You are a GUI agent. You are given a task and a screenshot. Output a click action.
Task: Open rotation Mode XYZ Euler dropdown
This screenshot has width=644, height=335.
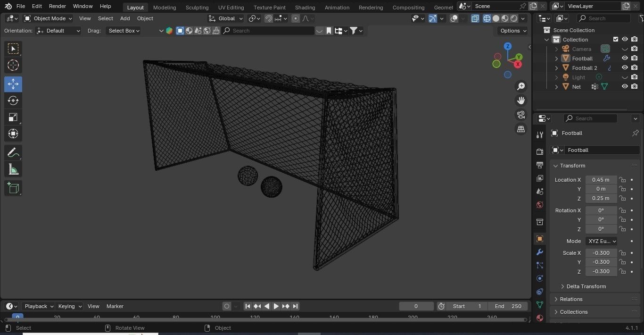(602, 241)
